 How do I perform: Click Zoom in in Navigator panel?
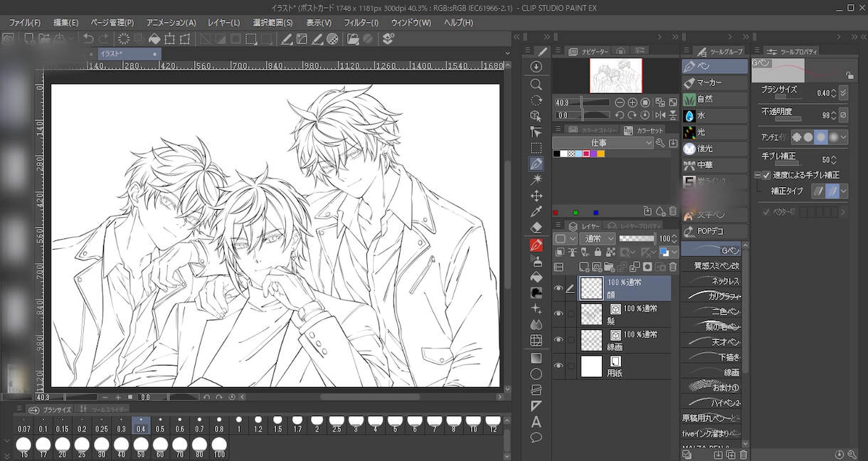tap(633, 102)
